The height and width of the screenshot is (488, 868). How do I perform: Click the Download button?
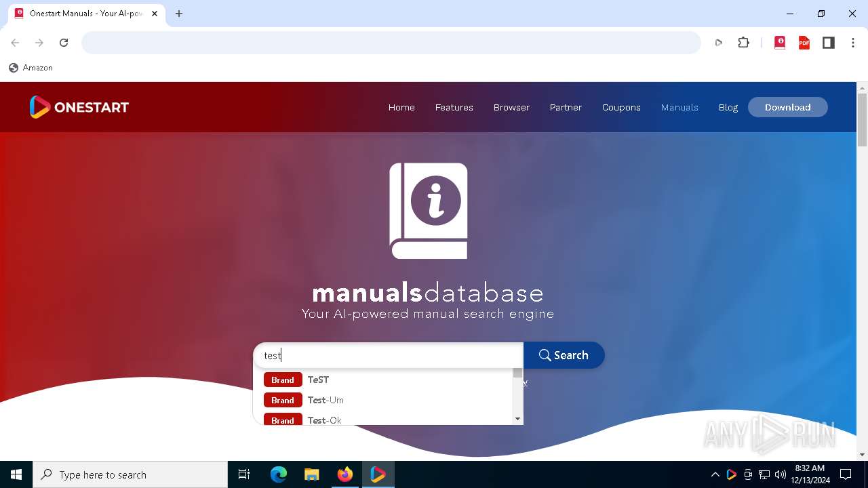click(788, 107)
